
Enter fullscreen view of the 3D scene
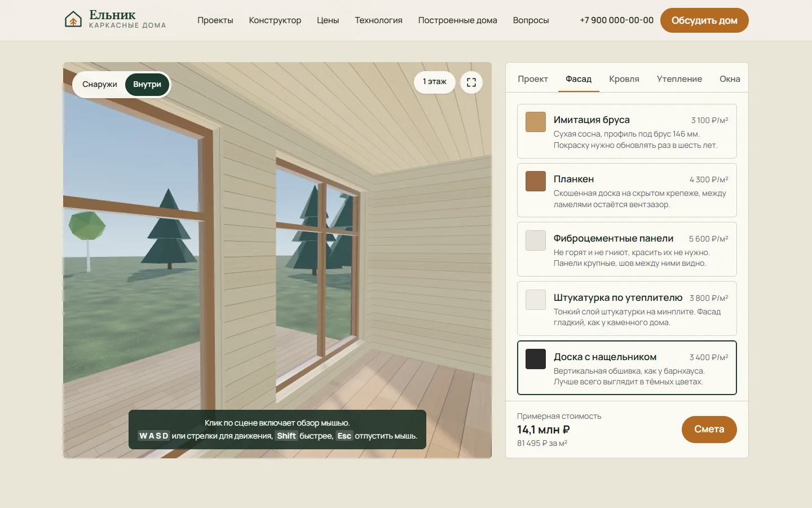point(471,82)
